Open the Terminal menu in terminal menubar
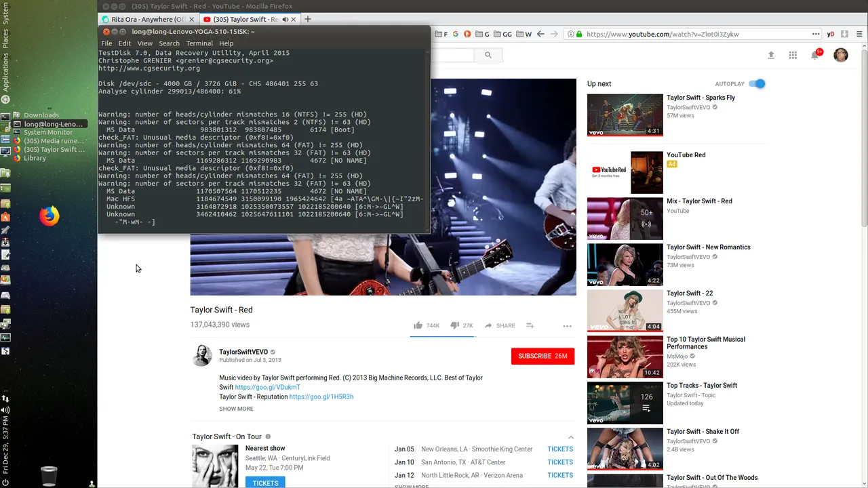868x488 pixels. tap(199, 43)
